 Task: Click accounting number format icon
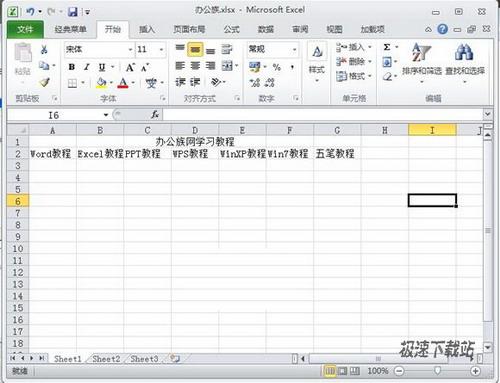click(x=255, y=67)
